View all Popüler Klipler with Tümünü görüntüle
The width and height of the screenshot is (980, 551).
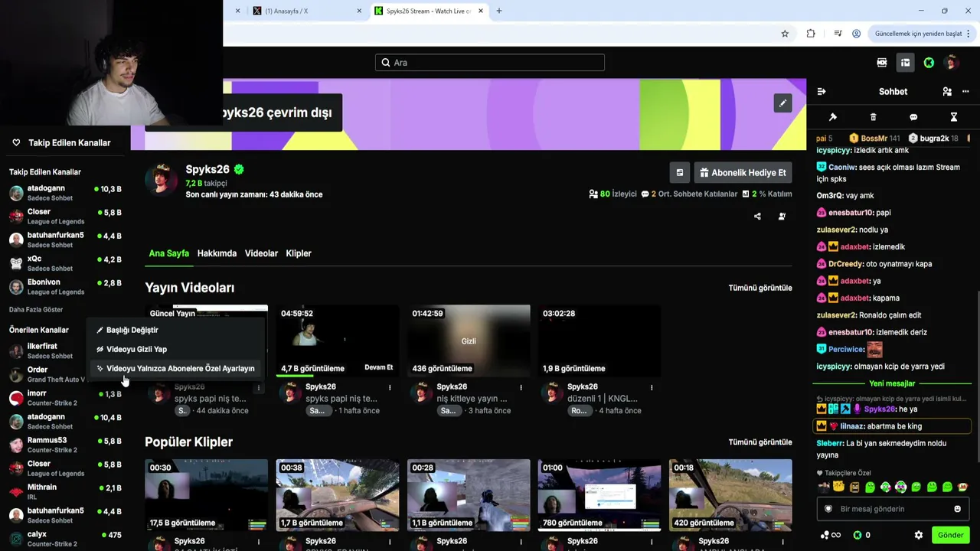coord(760,442)
